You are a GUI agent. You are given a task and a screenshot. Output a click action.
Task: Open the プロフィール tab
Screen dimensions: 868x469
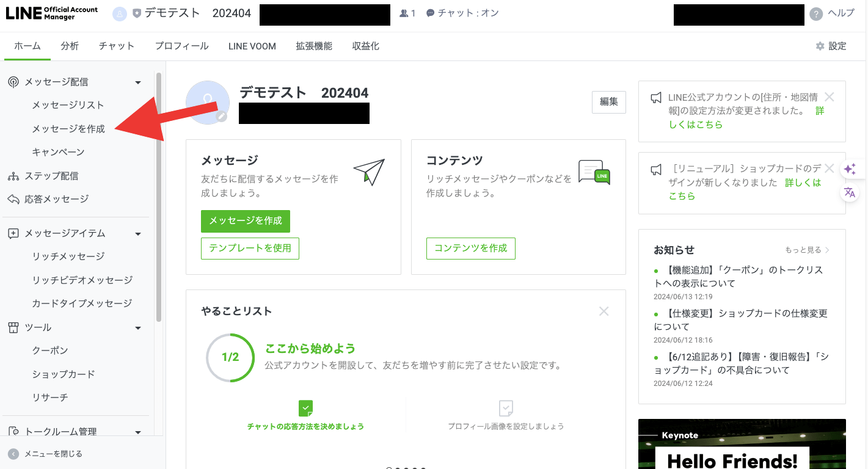coord(181,46)
